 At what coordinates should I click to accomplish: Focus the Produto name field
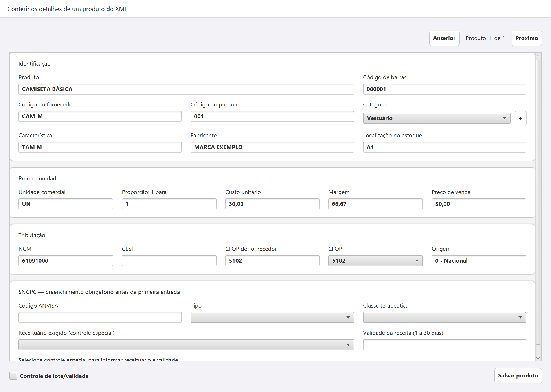(186, 89)
